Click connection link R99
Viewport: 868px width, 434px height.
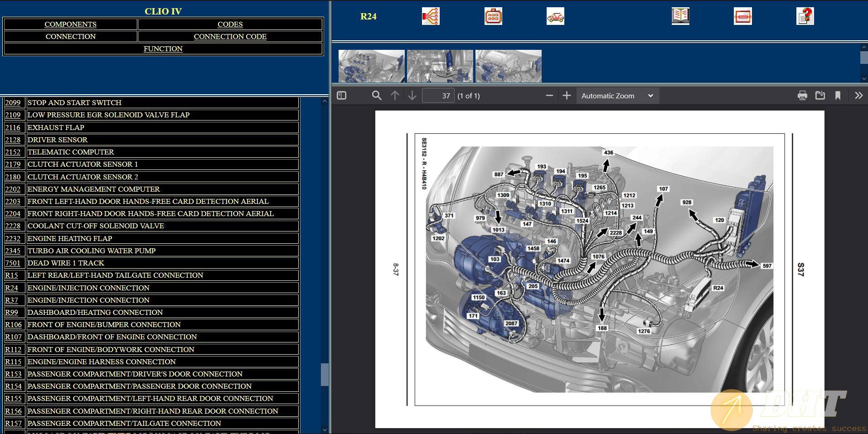pyautogui.click(x=11, y=312)
